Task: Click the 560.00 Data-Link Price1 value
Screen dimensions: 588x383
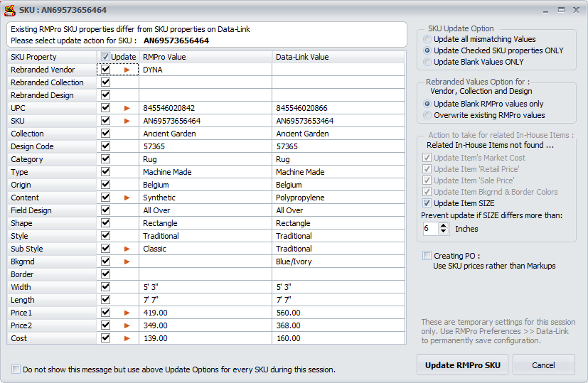Action: (289, 313)
